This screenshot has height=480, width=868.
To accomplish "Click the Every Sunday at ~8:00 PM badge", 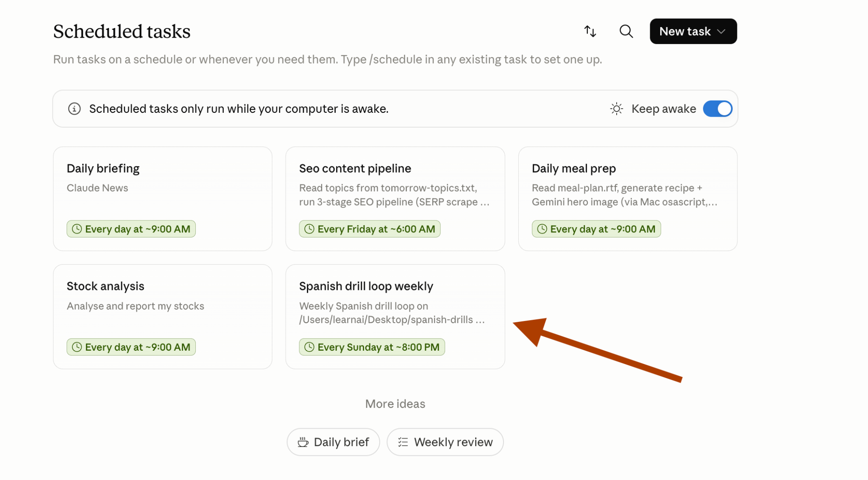I will 372,347.
